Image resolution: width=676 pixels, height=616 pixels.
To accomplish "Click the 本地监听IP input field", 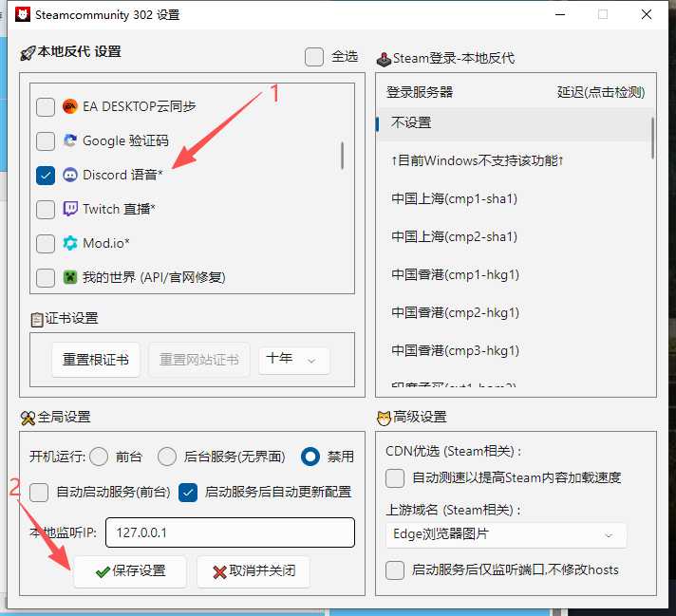I will pos(230,532).
